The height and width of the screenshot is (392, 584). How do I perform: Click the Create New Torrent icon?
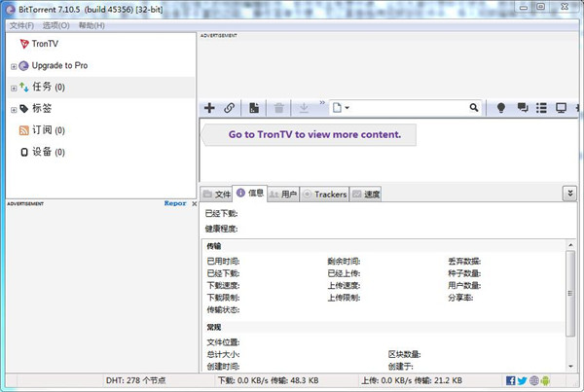coord(254,108)
